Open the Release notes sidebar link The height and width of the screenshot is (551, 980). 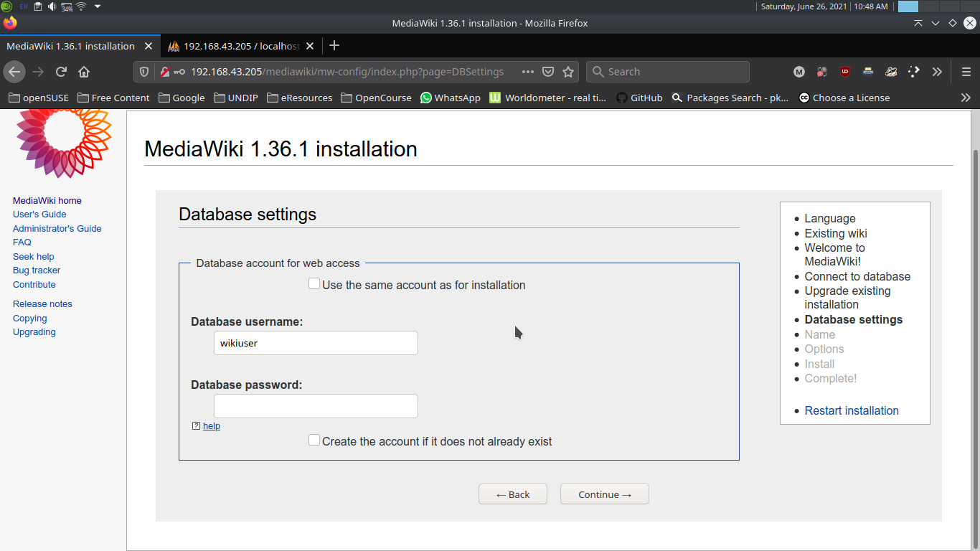42,304
